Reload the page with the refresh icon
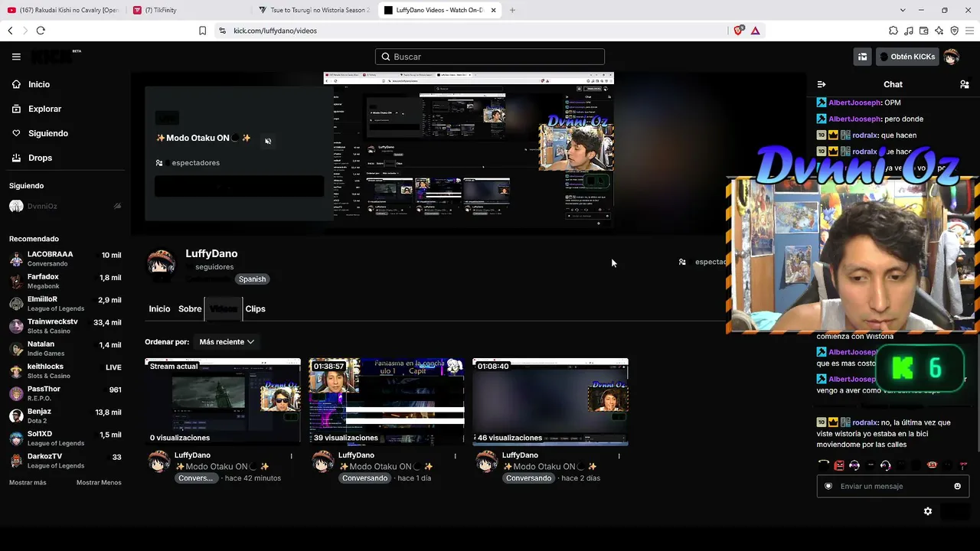Image resolution: width=980 pixels, height=551 pixels. click(x=41, y=31)
